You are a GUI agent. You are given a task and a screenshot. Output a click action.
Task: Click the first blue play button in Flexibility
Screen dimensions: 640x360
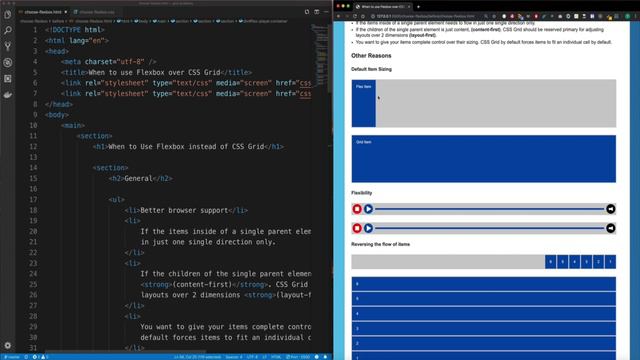(369, 209)
